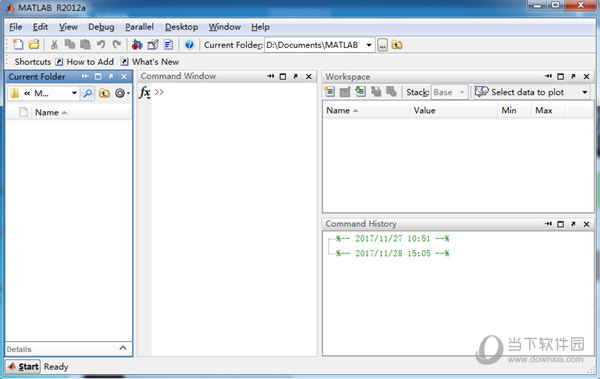This screenshot has width=600, height=379.
Task: Maximize the Command Window panel
Action: (283, 77)
